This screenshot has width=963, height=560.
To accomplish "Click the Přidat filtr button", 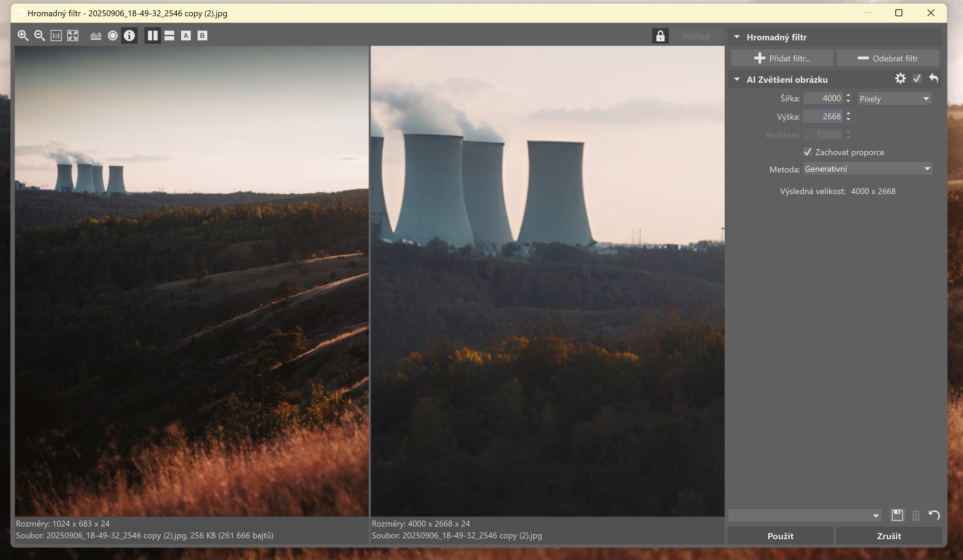I will coord(782,58).
